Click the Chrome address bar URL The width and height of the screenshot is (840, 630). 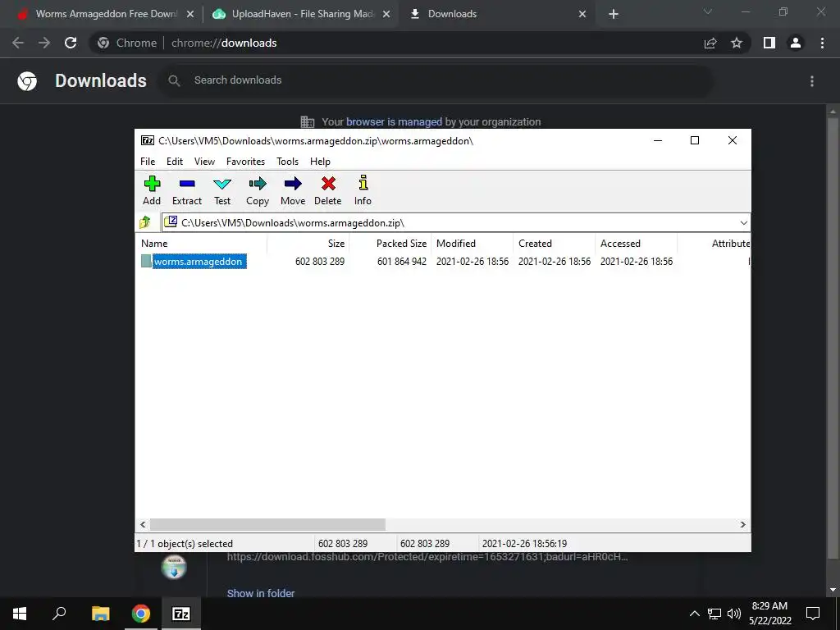224,43
